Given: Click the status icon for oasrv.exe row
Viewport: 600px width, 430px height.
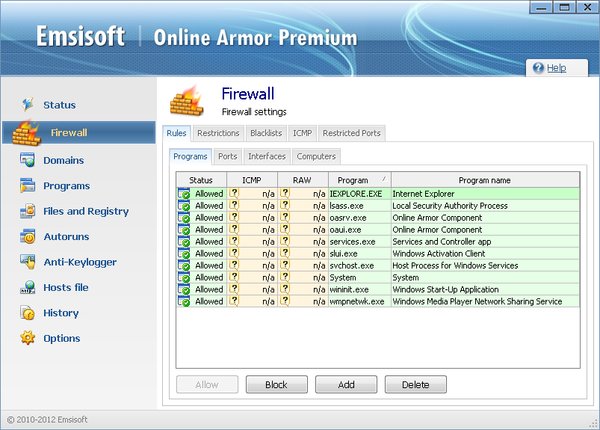Looking at the screenshot, I should 184,217.
